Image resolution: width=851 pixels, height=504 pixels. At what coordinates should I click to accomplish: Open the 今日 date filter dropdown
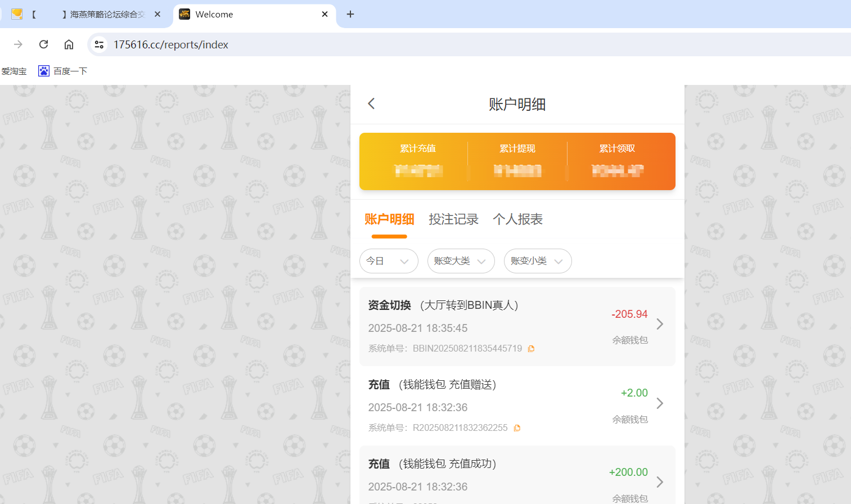[x=389, y=261]
